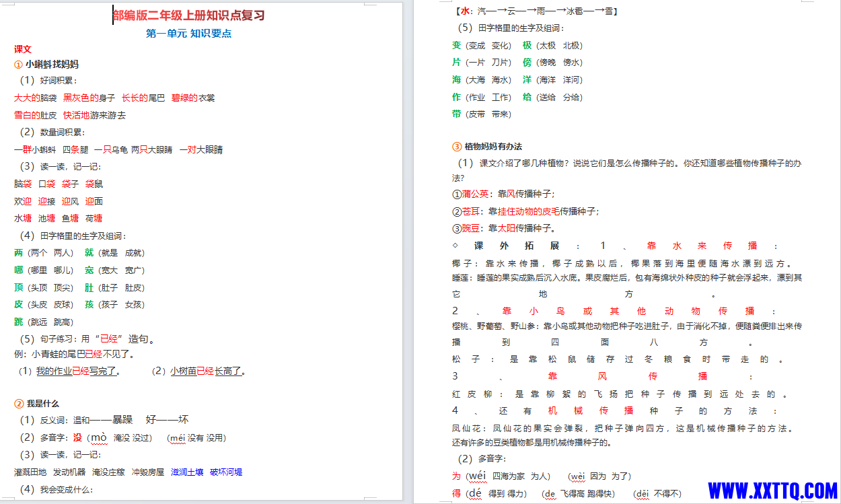841x504 pixels.
Task: Click the pinyin mò after 没
Action: 99,437
